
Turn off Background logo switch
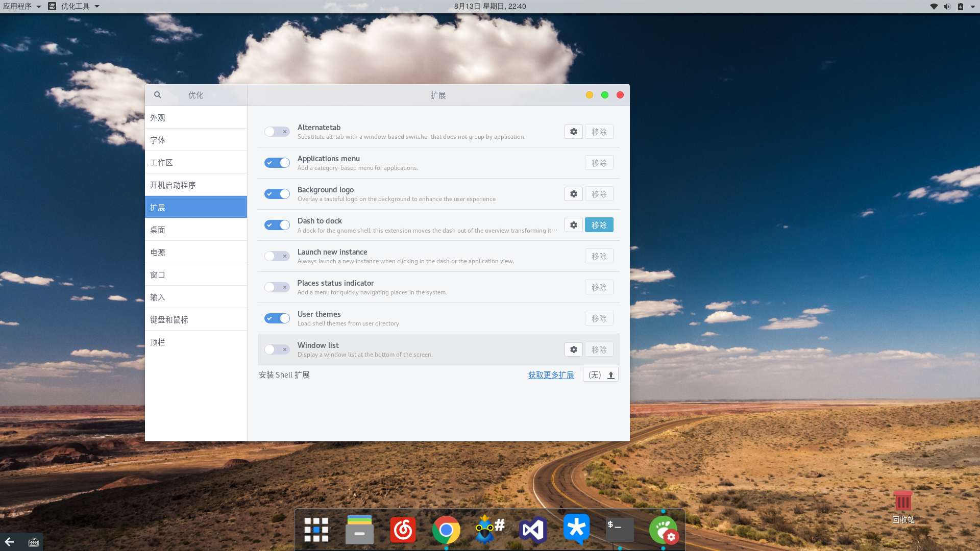coord(277,194)
